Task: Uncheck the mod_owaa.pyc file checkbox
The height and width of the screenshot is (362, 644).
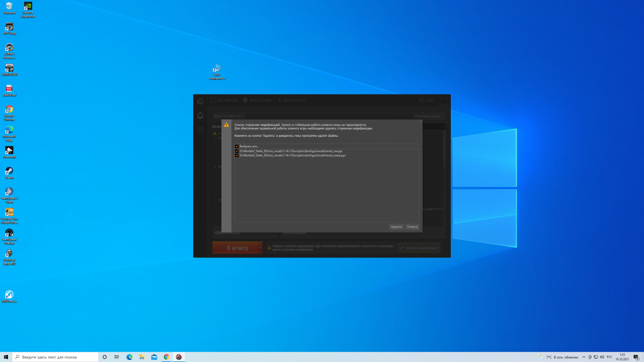Action: (237, 156)
